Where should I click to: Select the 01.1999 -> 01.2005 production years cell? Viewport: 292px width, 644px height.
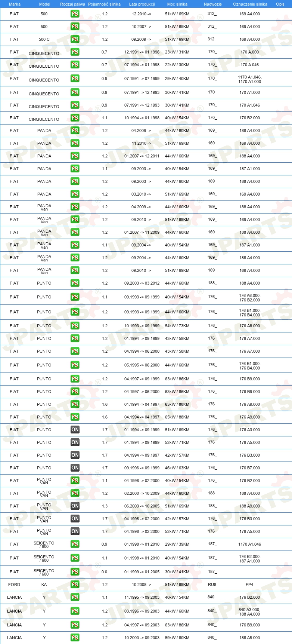click(142, 572)
